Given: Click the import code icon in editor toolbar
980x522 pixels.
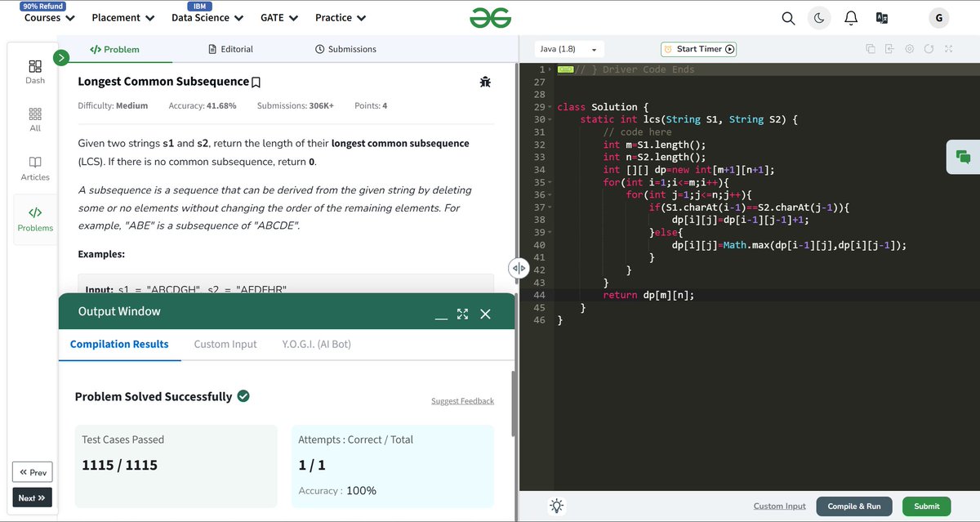Looking at the screenshot, I should [890, 49].
